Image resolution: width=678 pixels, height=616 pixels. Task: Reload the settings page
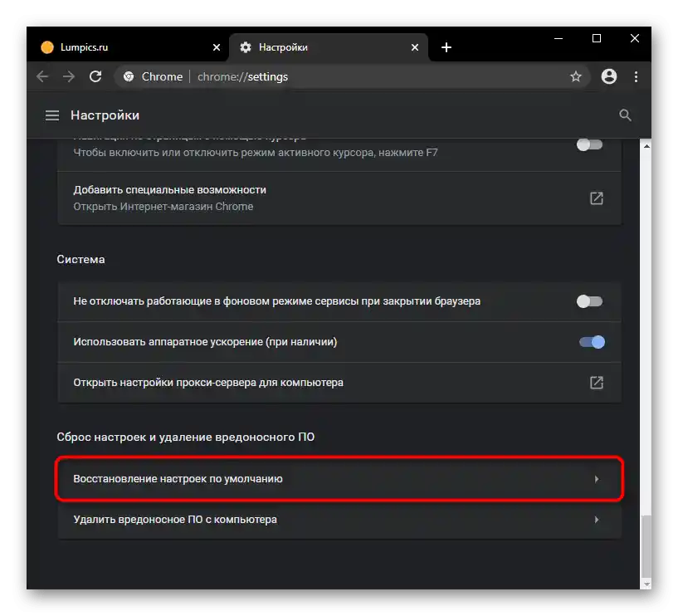click(x=95, y=76)
